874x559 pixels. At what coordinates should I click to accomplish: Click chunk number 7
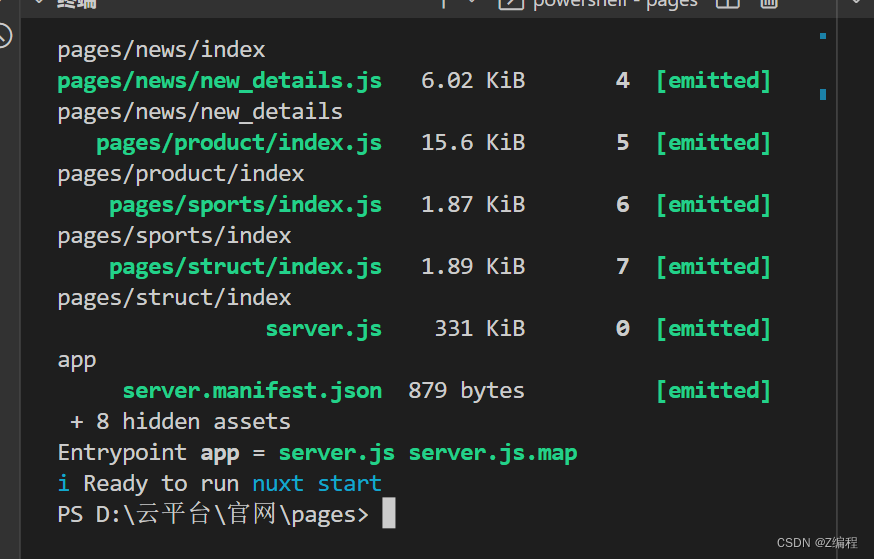[623, 266]
